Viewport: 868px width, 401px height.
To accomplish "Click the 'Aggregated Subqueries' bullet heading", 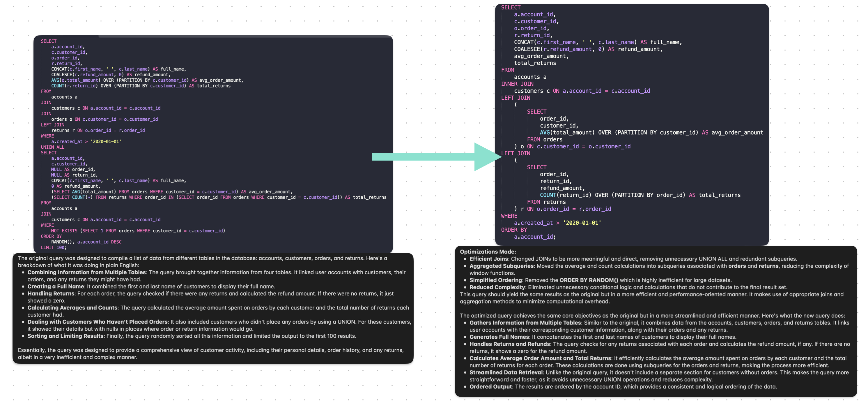I will point(502,266).
